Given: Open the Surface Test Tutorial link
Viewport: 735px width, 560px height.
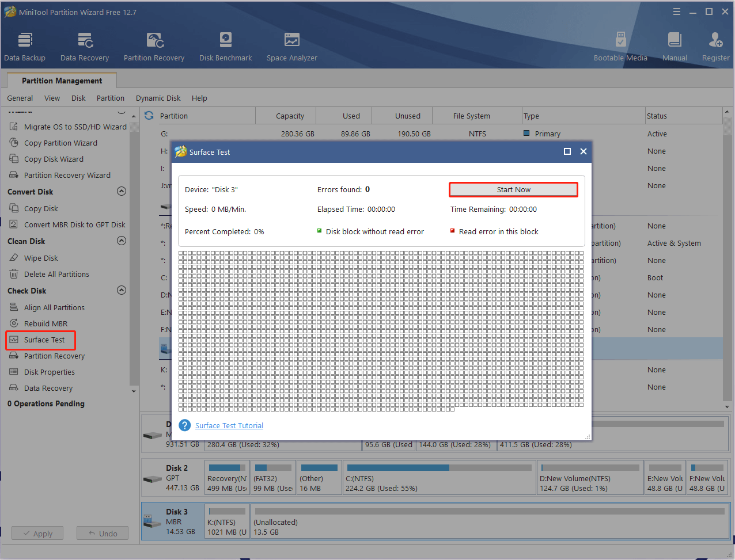Looking at the screenshot, I should (x=229, y=425).
